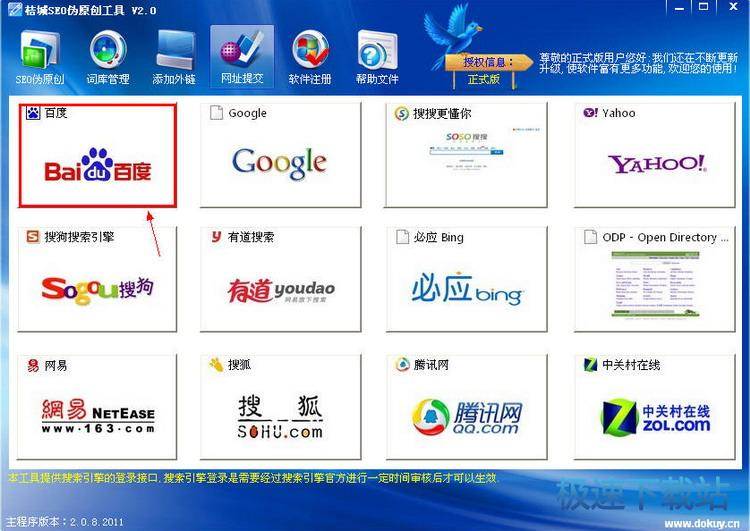Click the 搜狐 card title text
The height and width of the screenshot is (531, 750).
point(239,365)
